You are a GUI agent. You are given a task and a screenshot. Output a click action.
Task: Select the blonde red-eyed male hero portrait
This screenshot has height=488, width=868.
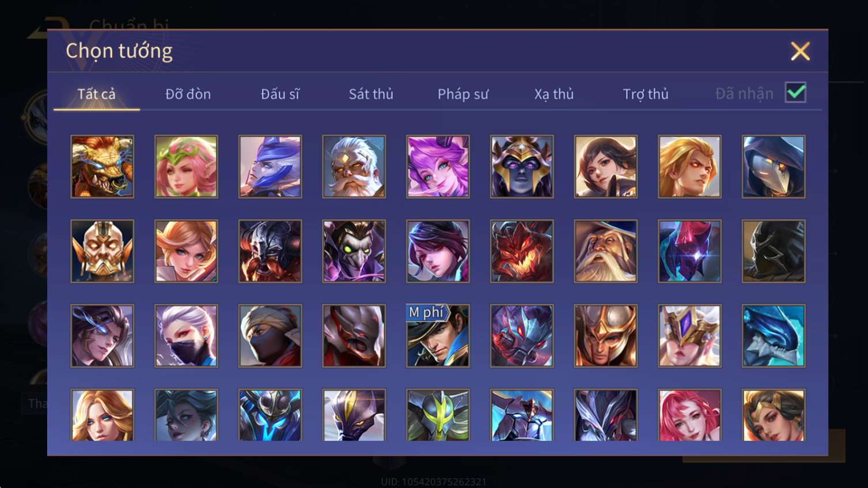click(689, 167)
